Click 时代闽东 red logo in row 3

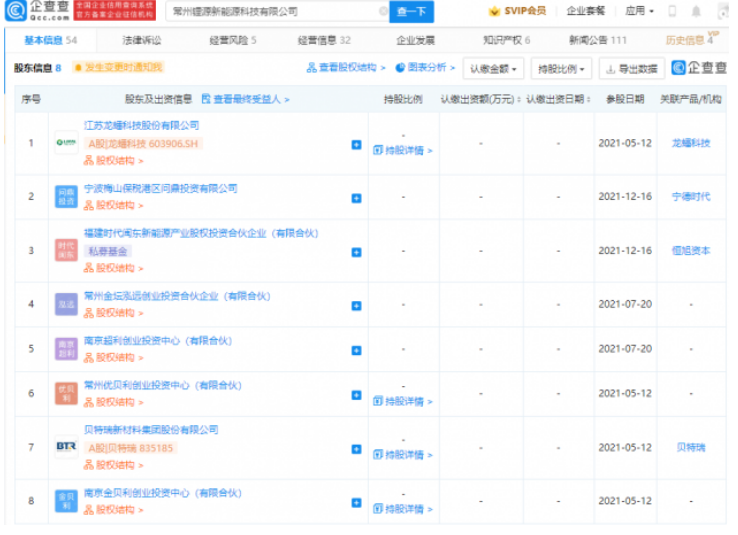coord(66,250)
